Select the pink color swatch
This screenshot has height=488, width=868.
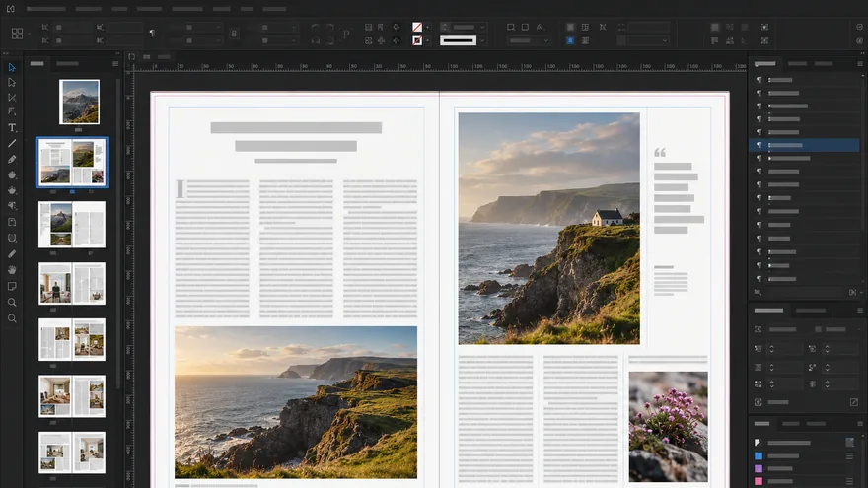[x=759, y=481]
